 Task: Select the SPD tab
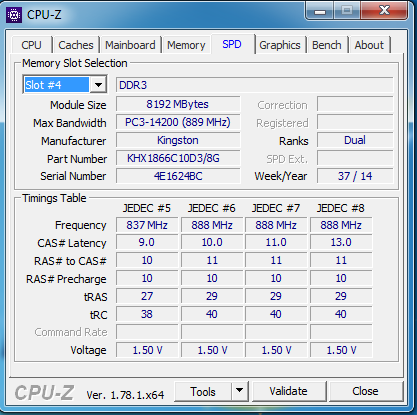232,44
